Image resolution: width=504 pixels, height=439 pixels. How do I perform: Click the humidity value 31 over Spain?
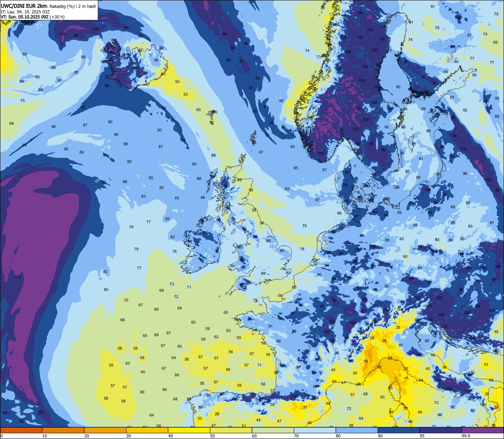click(305, 408)
